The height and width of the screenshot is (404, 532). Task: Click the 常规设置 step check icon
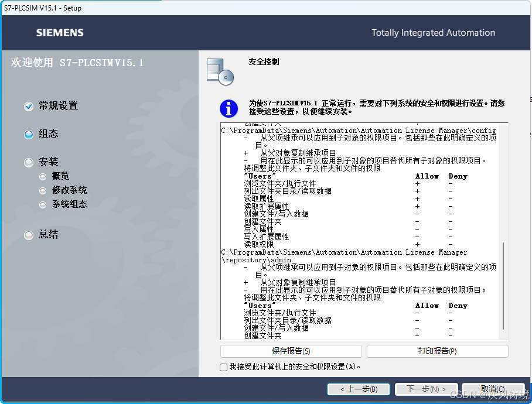tap(29, 106)
